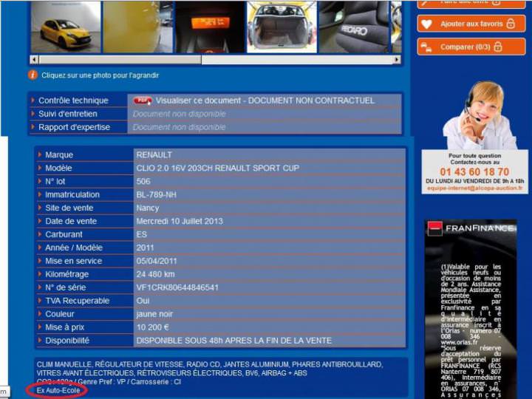
Task: Click the Année / Modèle value 2011
Action: pyautogui.click(x=145, y=248)
